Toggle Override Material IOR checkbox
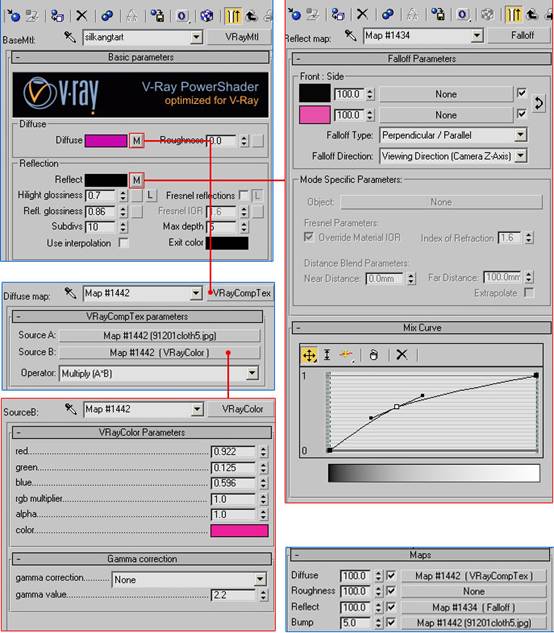Image resolution: width=554 pixels, height=633 pixels. tap(308, 237)
